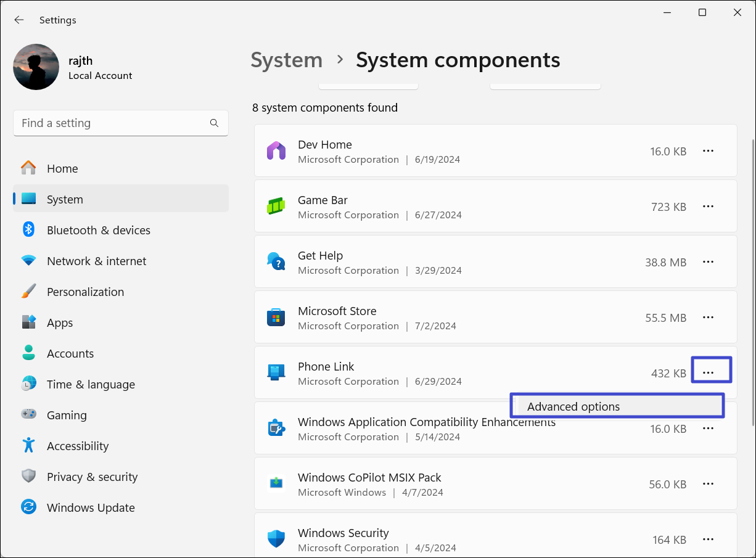Viewport: 756px width, 558px height.
Task: Click the search magnifier icon
Action: (214, 123)
